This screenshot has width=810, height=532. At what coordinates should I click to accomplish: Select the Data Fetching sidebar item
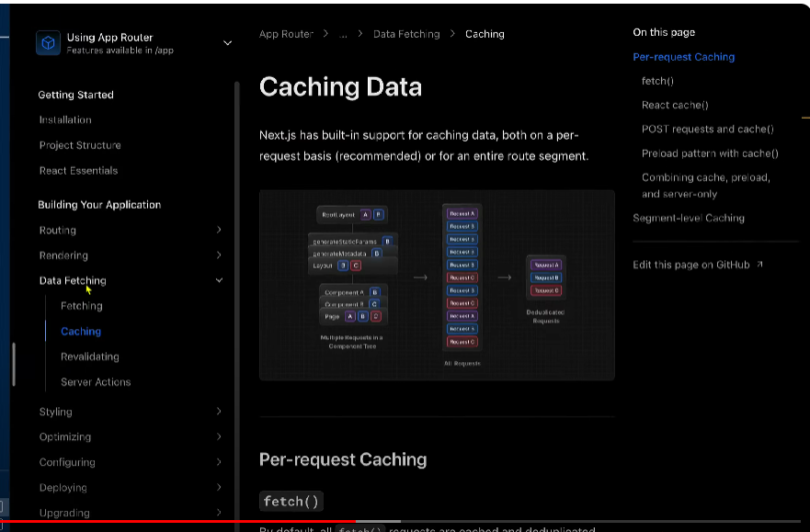(x=73, y=281)
